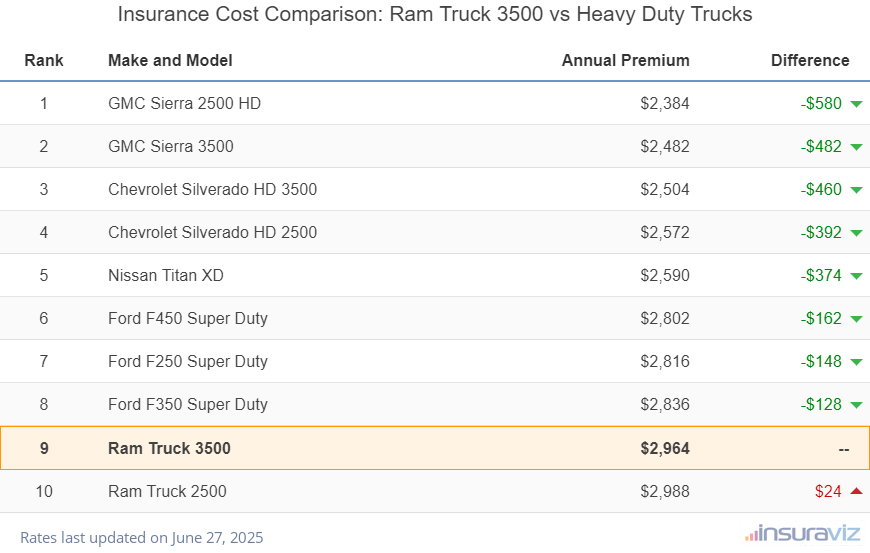Select Chevrolet Silverado HD 2500 model name
The image size is (870, 553).
(x=213, y=232)
